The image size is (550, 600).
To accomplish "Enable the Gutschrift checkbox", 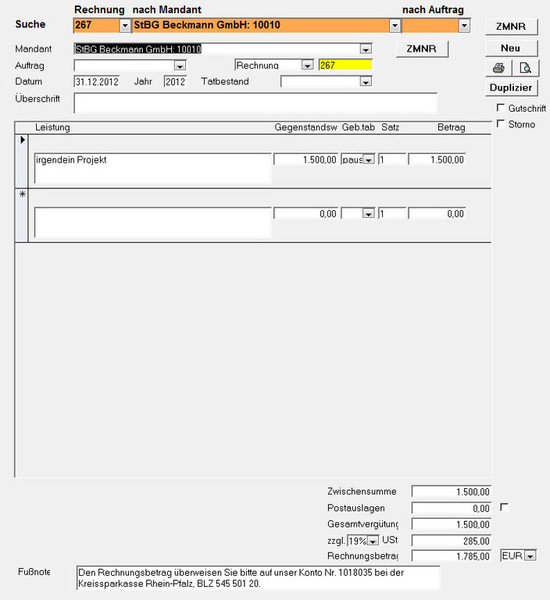I will coord(500,108).
